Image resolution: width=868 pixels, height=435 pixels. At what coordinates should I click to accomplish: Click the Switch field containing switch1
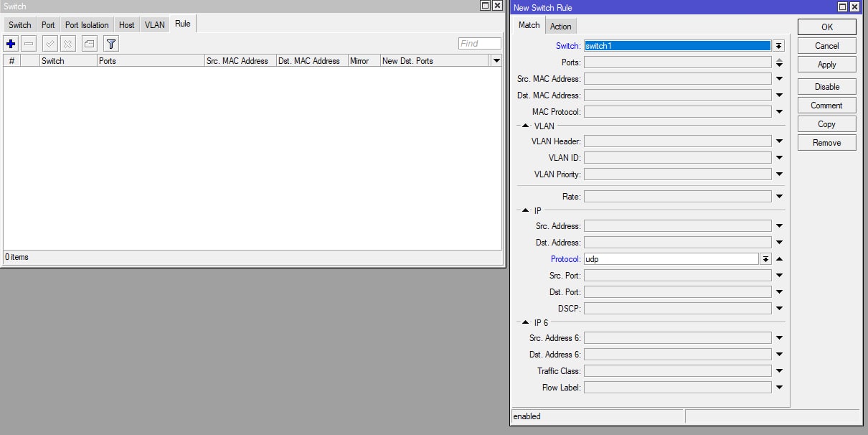pos(678,46)
